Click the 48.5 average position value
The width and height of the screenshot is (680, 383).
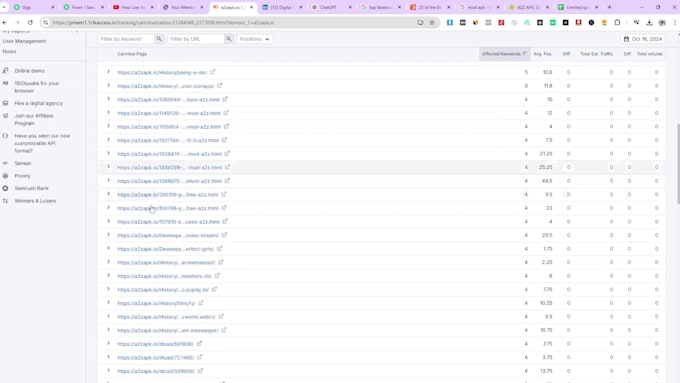(x=546, y=181)
